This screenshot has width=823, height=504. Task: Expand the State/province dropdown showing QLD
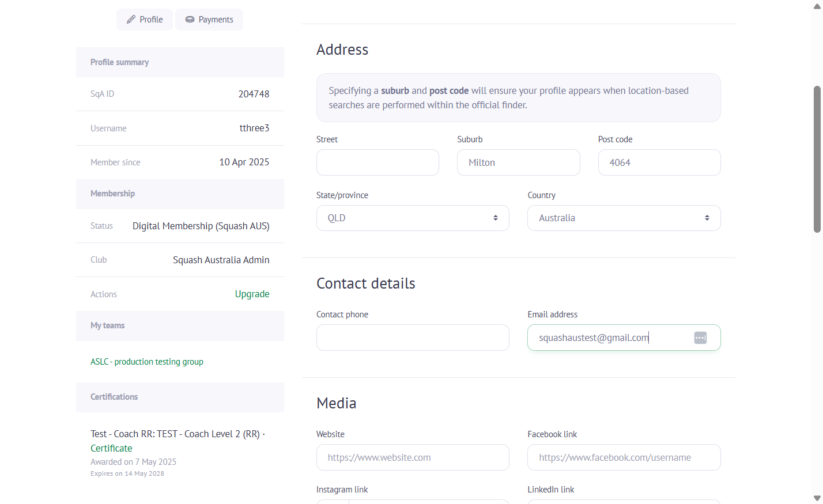pos(413,218)
